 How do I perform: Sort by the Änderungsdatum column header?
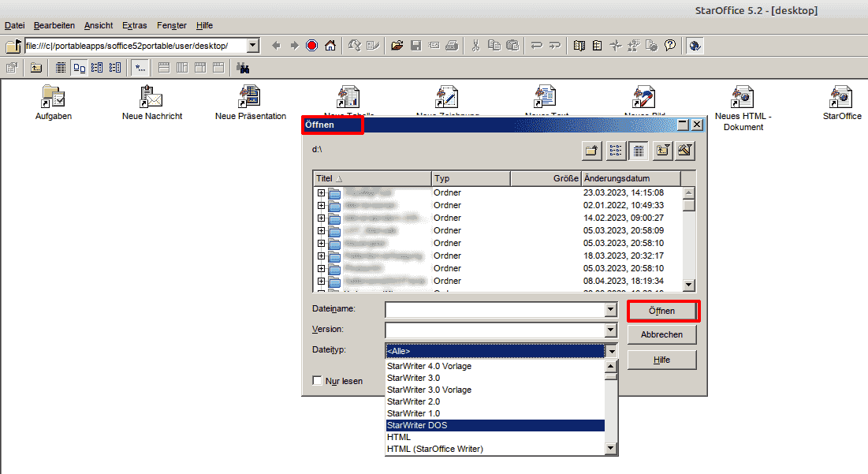(631, 178)
